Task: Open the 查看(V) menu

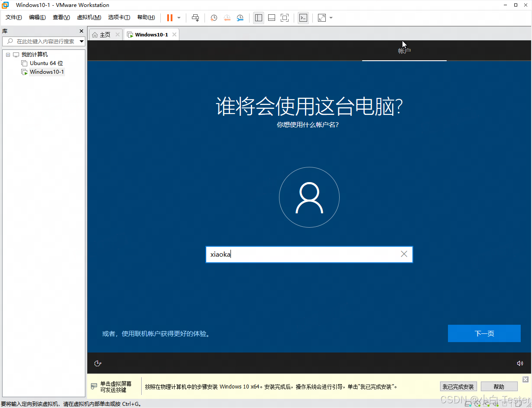Action: point(61,17)
